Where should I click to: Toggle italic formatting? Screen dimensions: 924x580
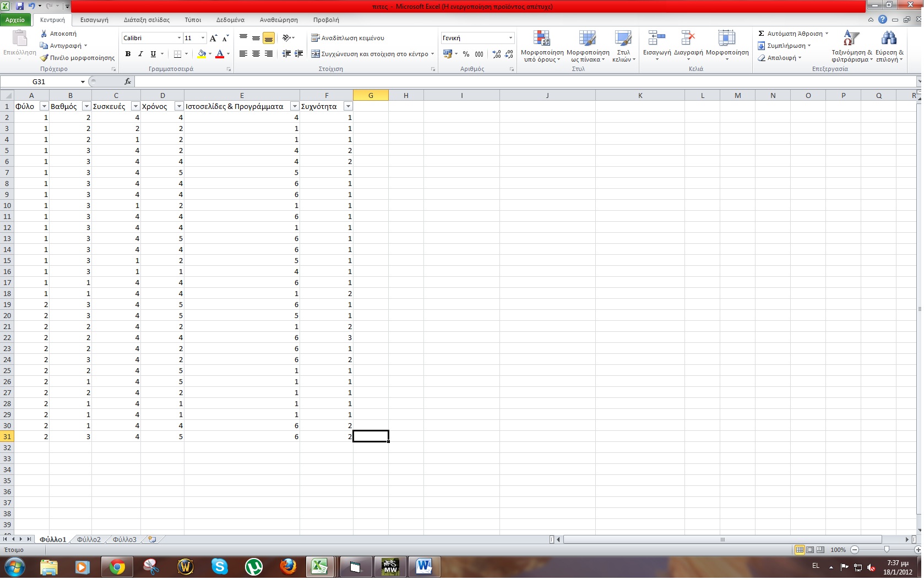click(x=140, y=54)
